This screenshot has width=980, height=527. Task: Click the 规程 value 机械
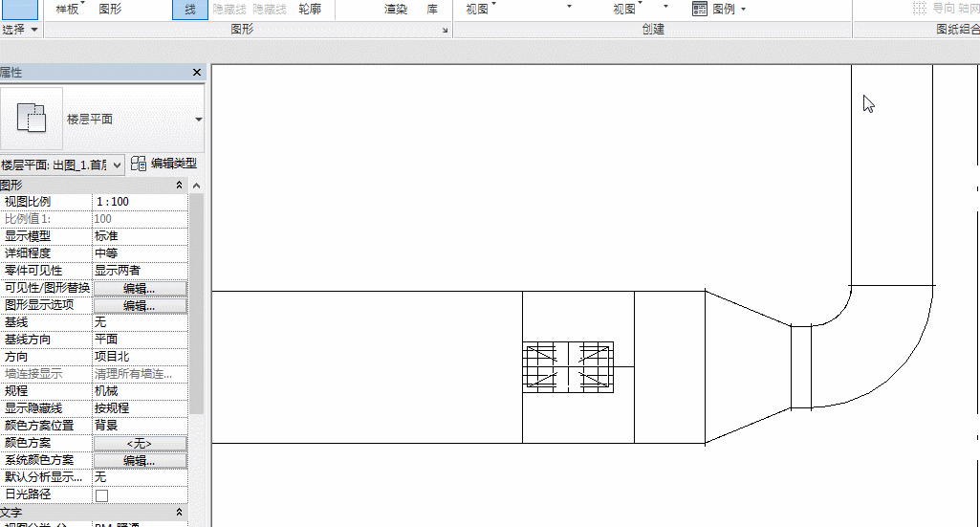(x=140, y=391)
